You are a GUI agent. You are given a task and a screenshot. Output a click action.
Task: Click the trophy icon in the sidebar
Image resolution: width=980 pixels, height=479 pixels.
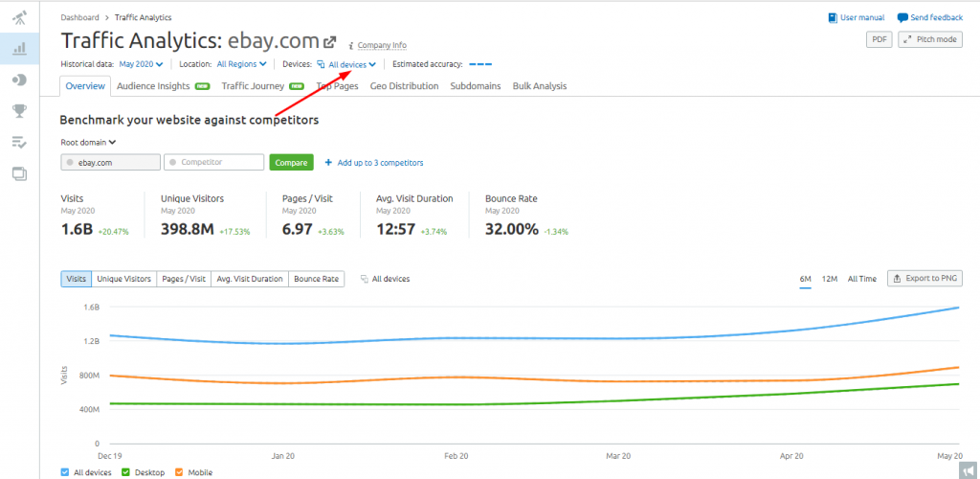point(19,111)
